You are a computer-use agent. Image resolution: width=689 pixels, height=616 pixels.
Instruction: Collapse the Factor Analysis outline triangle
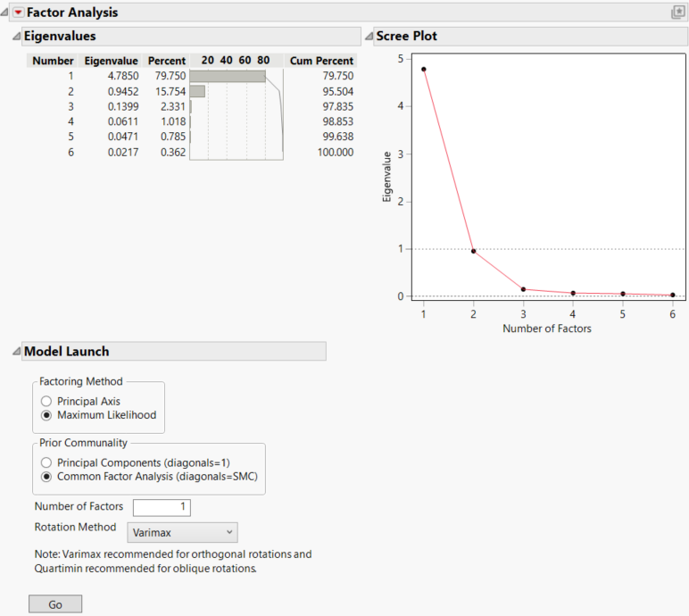[4, 12]
